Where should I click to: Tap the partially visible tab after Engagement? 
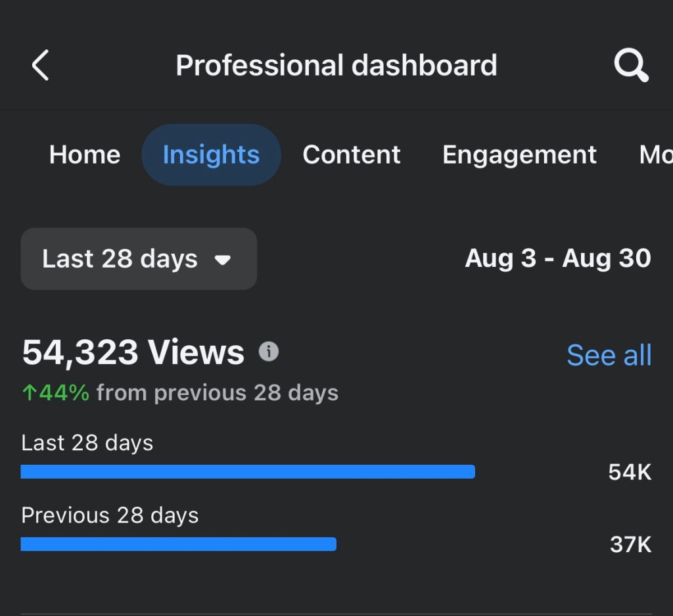656,155
